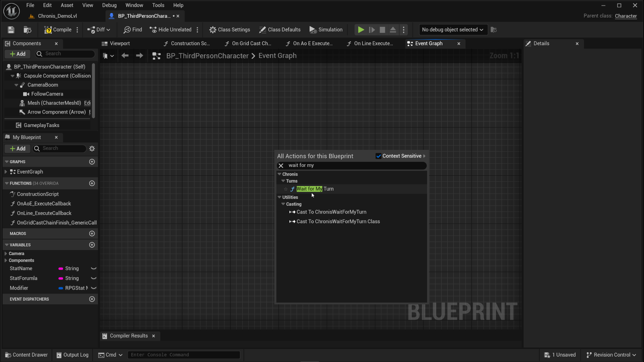Toggle Simulation mode
Viewport: 644px width, 362px height.
coord(326,30)
